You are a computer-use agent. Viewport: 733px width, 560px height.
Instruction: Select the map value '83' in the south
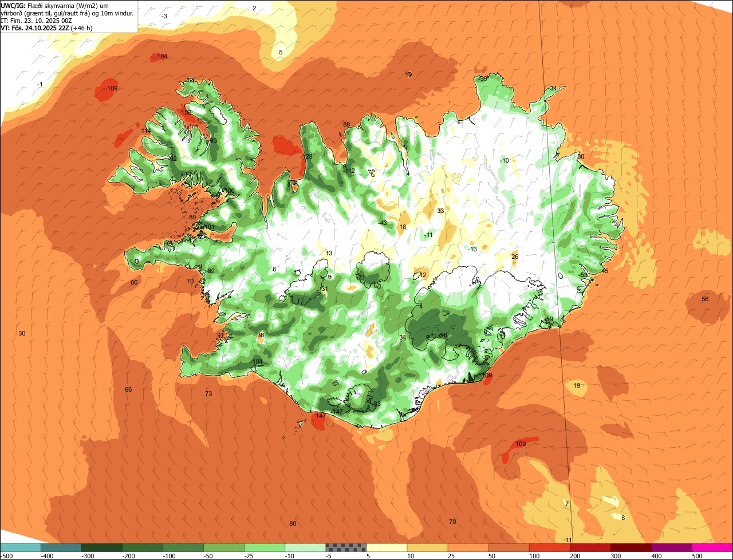(x=377, y=404)
